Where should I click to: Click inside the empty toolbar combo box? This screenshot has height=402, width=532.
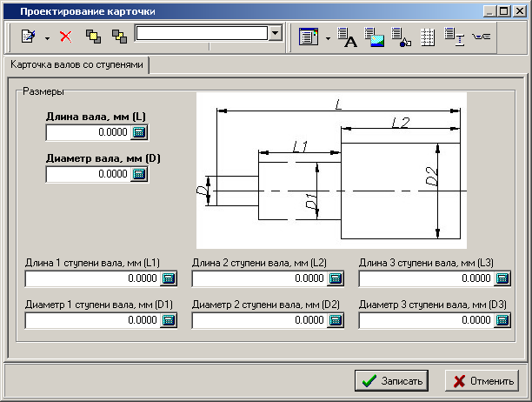[x=202, y=33]
